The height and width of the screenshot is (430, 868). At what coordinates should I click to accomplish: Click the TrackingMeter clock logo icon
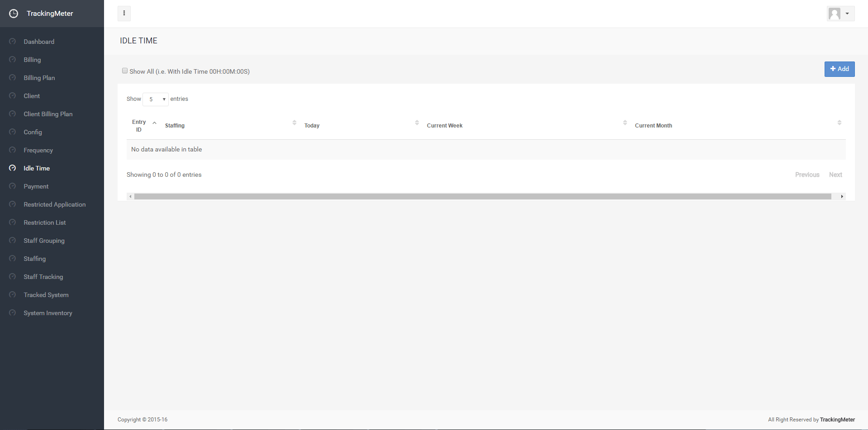(14, 14)
